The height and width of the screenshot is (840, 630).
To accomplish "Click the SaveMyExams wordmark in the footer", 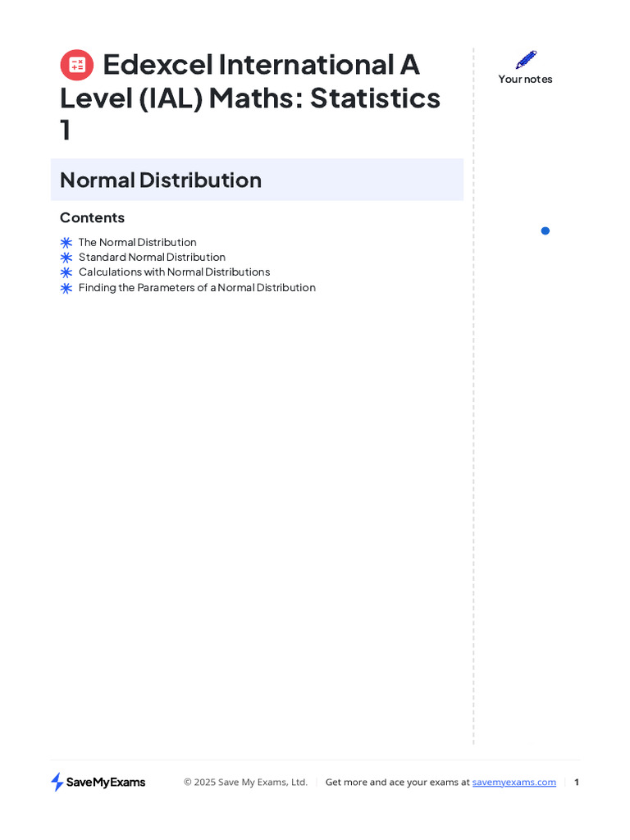I will [106, 783].
